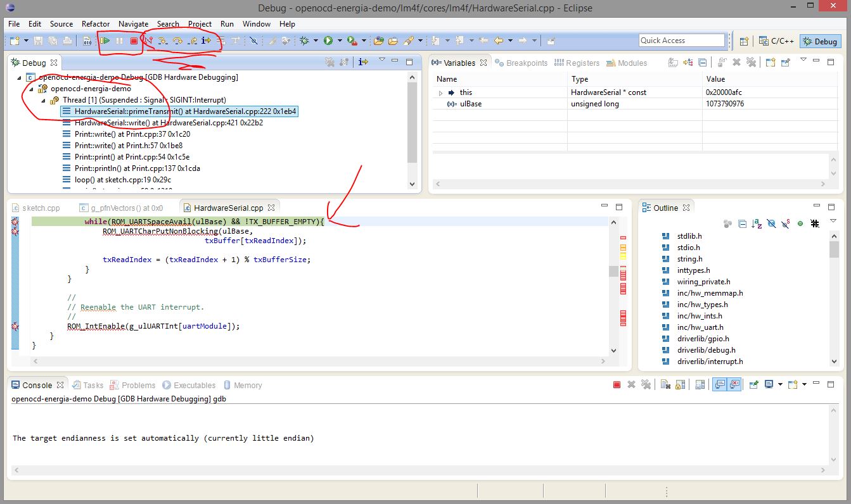Switch to the Problems tab
The image size is (851, 504).
tap(132, 385)
